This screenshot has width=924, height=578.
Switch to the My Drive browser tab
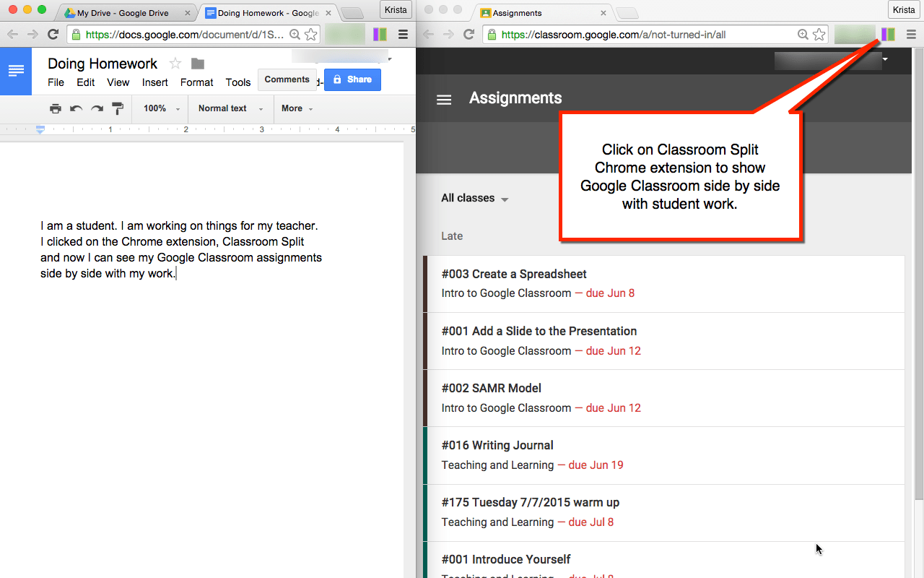click(x=123, y=12)
